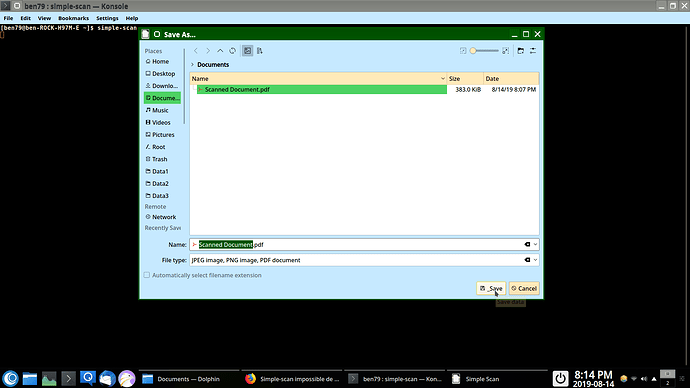Image resolution: width=690 pixels, height=388 pixels.
Task: Open the application launcher in the taskbar
Action: 11,378
